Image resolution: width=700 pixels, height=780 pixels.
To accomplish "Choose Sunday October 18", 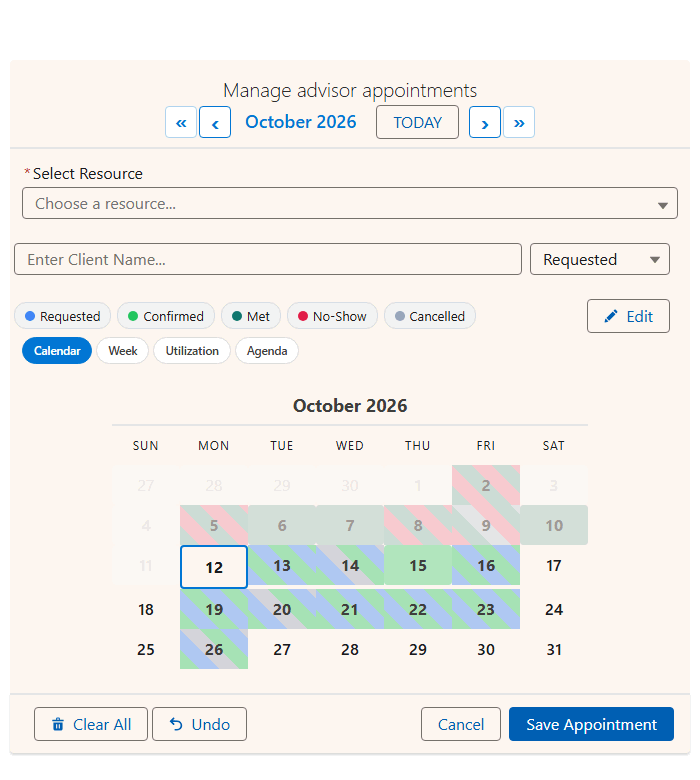I will click(x=146, y=609).
